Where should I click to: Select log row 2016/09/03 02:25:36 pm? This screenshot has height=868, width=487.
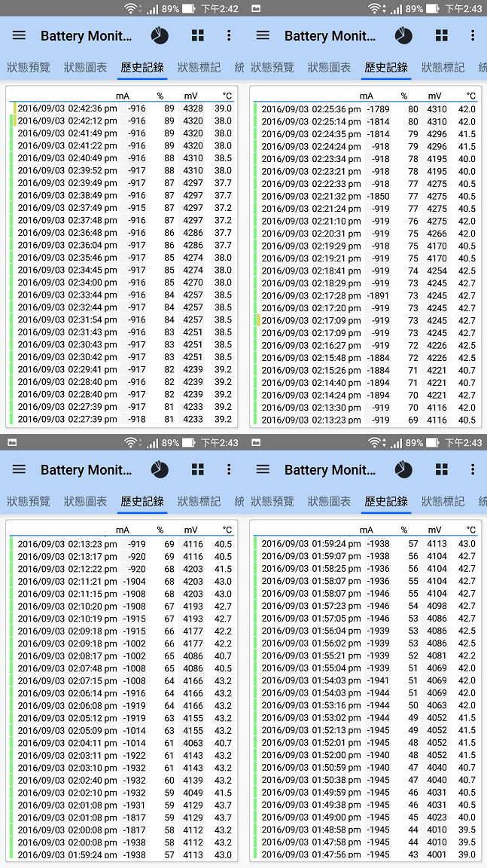tap(366, 109)
